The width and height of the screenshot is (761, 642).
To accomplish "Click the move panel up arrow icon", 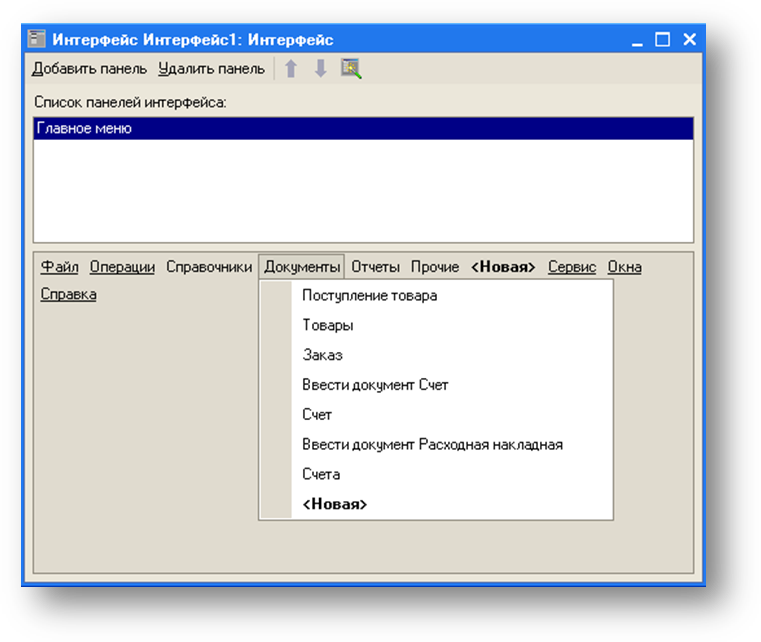I will [291, 68].
